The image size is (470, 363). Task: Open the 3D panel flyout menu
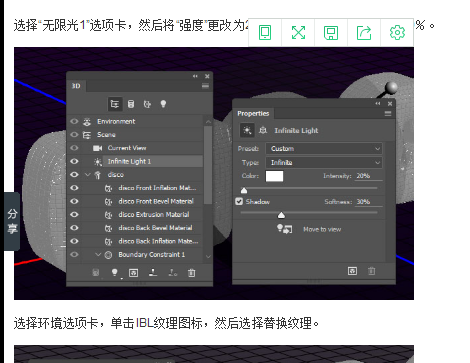pos(205,86)
